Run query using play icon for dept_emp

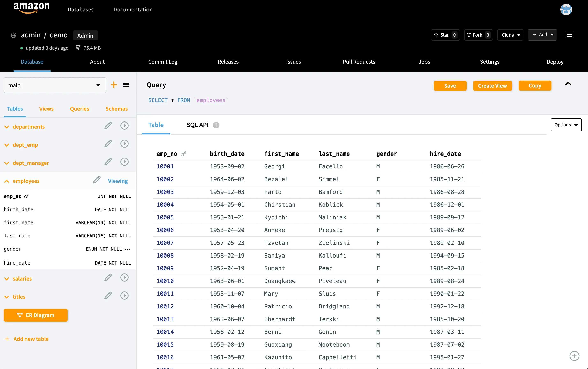[x=124, y=144]
